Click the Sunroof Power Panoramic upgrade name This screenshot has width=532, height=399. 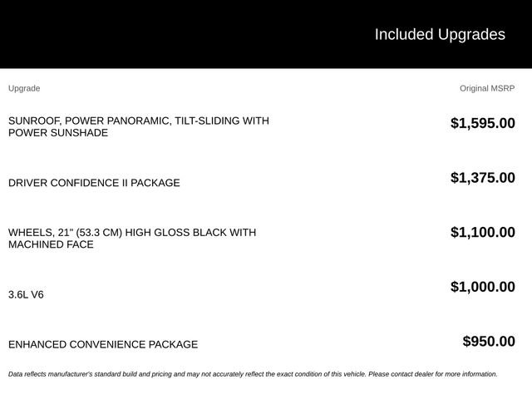(139, 126)
